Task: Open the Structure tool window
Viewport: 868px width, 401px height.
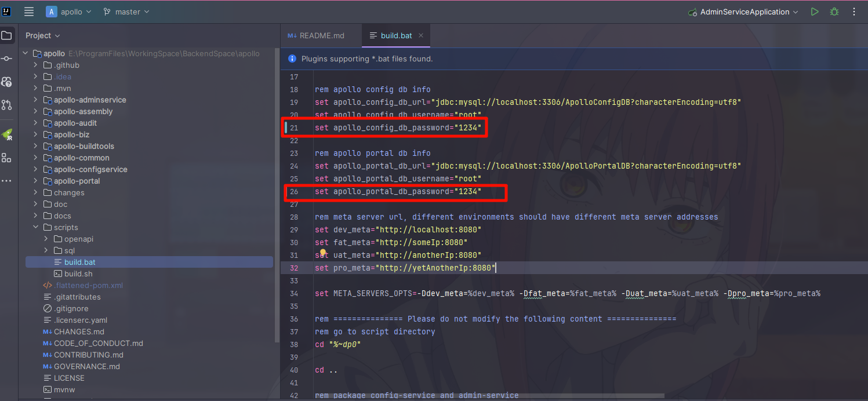Action: [6, 158]
